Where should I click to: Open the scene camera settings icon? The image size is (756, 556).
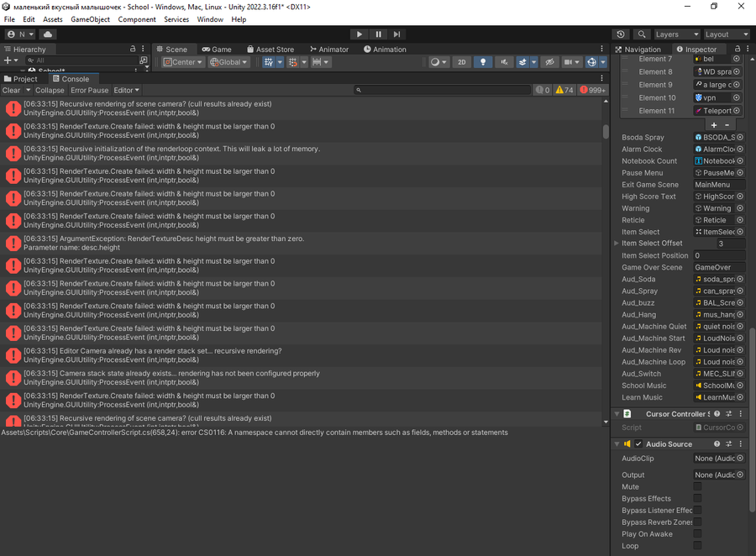pyautogui.click(x=568, y=62)
